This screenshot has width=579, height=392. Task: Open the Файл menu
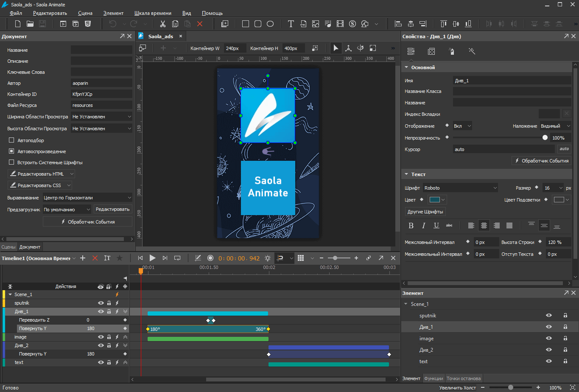coord(16,13)
